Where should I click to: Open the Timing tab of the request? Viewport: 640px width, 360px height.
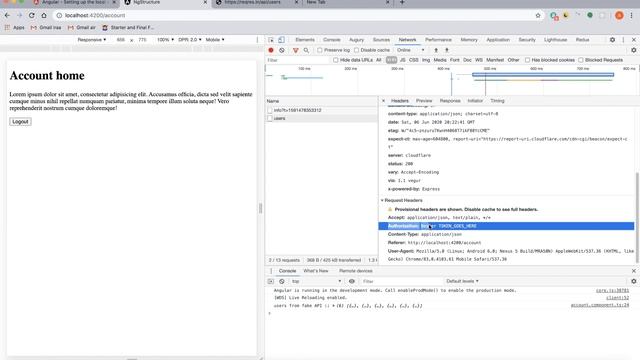497,101
